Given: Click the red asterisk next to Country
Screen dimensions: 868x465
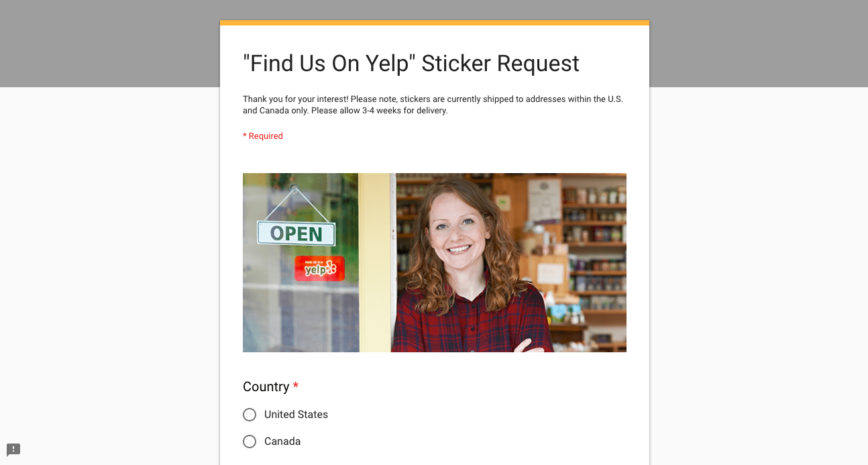Looking at the screenshot, I should coord(296,386).
